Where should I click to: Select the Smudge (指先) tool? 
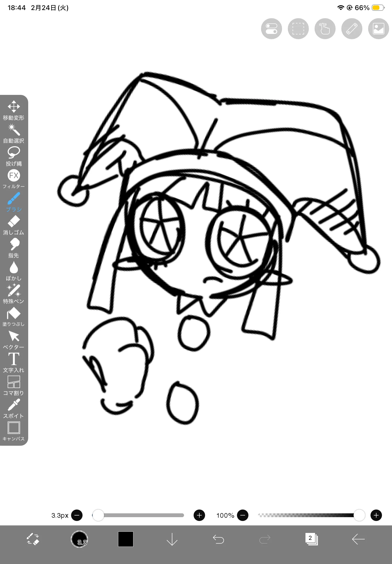tap(14, 248)
